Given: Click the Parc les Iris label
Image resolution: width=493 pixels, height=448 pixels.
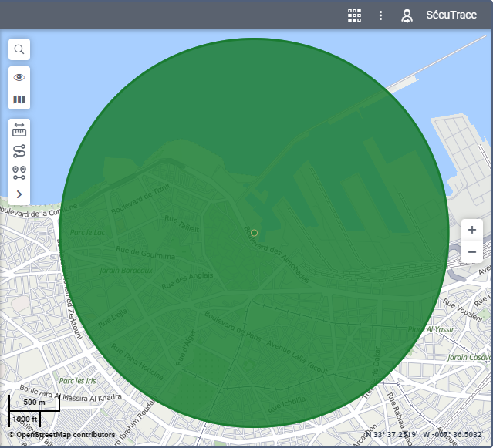Looking at the screenshot, I should [x=76, y=381].
